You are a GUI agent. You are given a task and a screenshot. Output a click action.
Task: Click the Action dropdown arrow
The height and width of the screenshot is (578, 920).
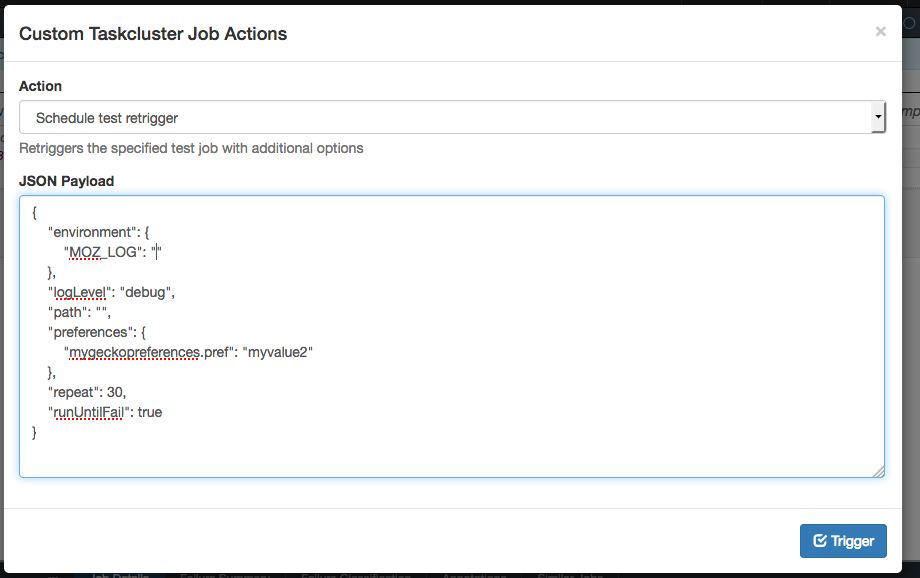[878, 118]
